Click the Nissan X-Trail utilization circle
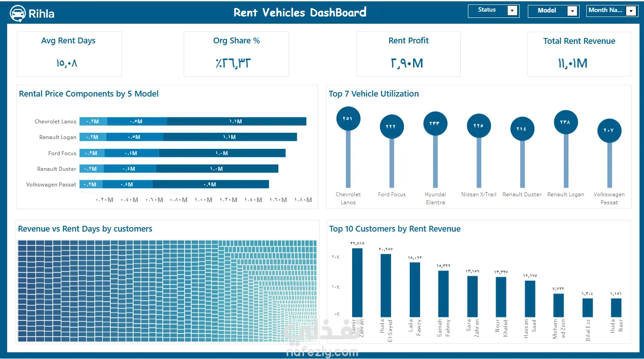This screenshot has height=359, width=644. (479, 126)
